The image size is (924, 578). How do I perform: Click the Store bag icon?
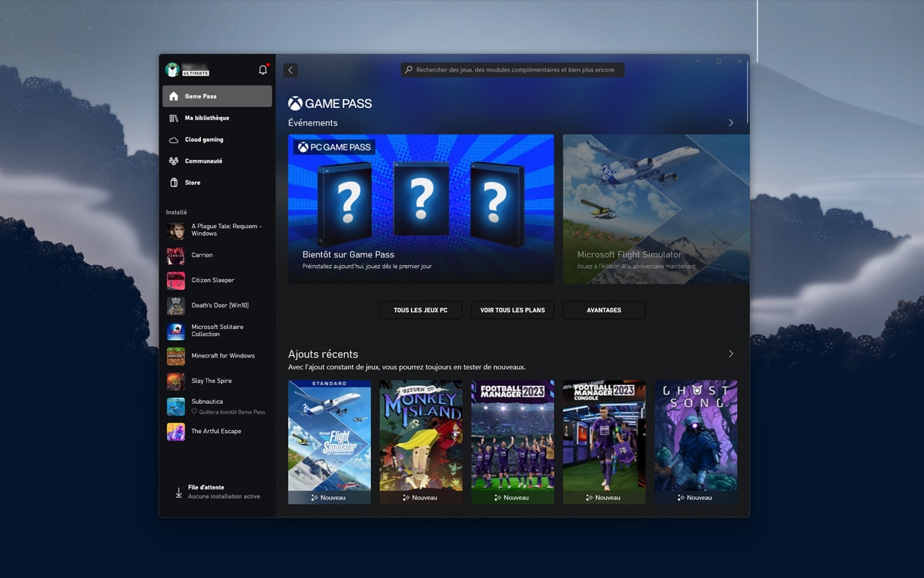173,183
